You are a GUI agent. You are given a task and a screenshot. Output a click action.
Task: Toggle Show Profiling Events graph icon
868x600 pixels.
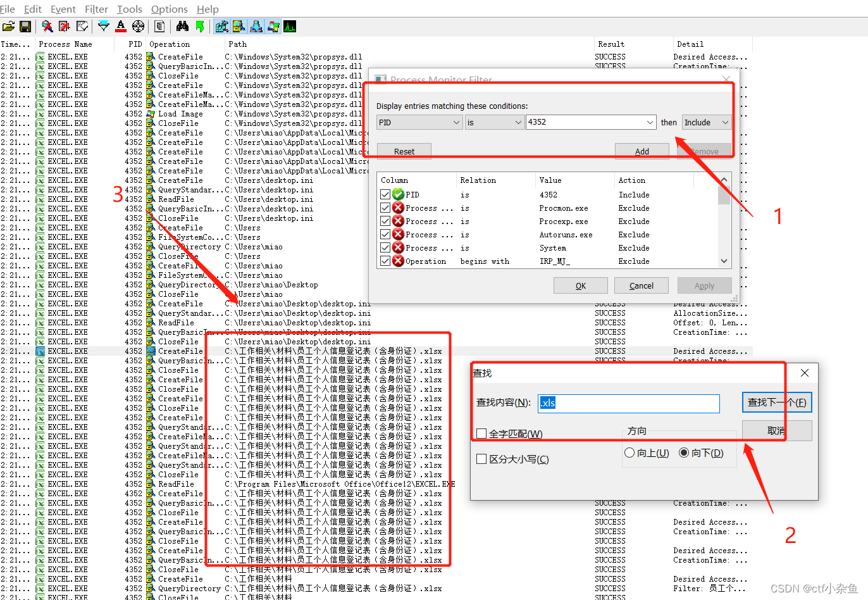(x=290, y=27)
